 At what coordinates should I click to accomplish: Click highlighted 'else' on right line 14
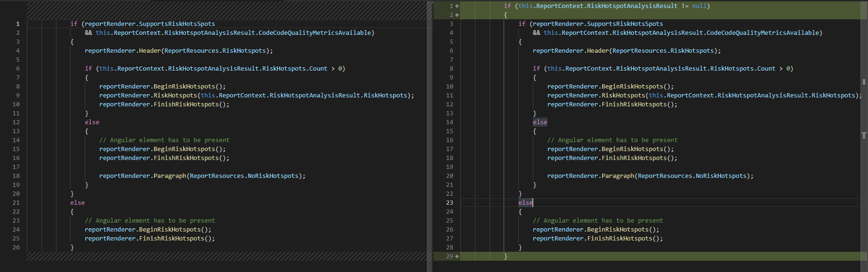point(540,122)
